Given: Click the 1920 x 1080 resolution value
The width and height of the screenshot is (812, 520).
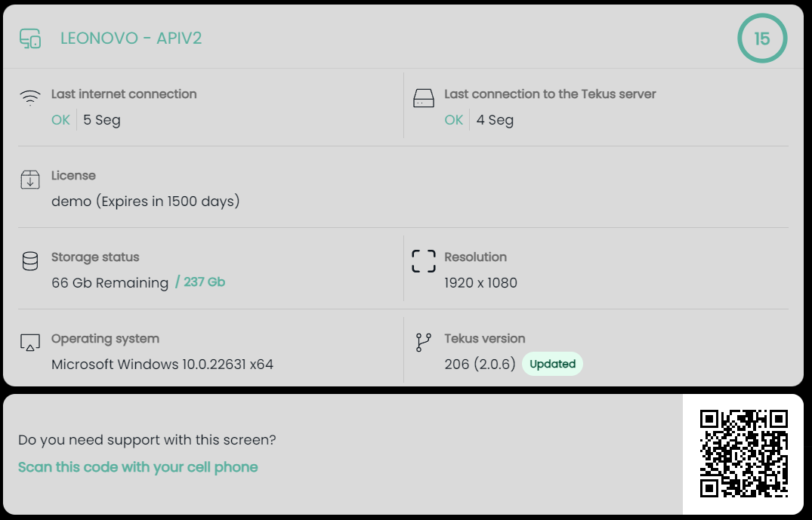Looking at the screenshot, I should 481,283.
